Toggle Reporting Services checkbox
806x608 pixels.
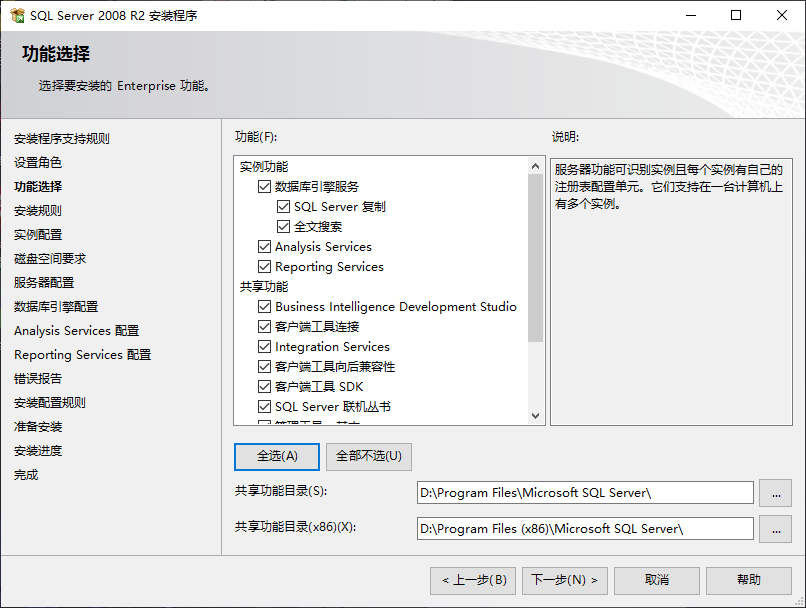pyautogui.click(x=264, y=267)
